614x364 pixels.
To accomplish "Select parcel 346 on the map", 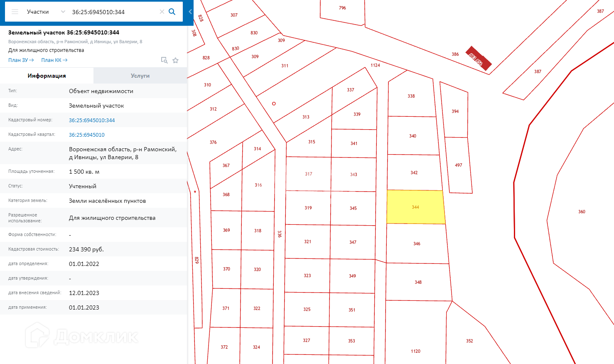I will 417,243.
